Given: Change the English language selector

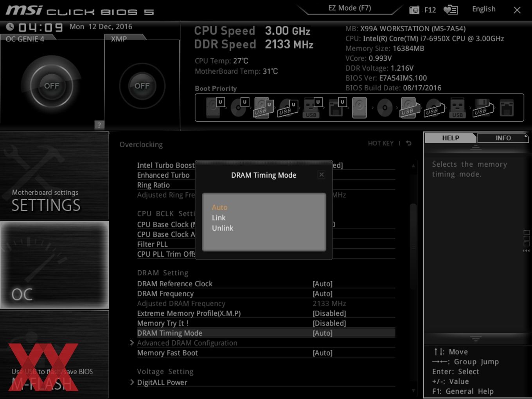Looking at the screenshot, I should point(483,9).
